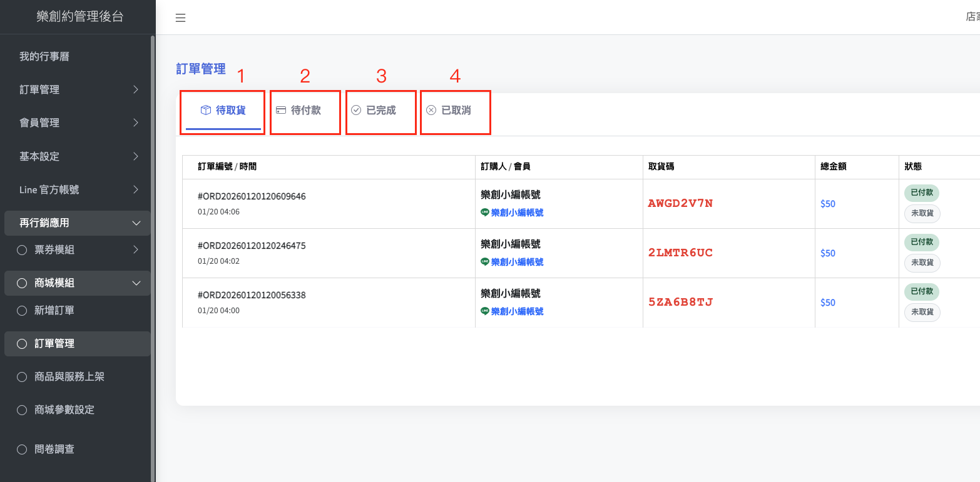Expand the 票券模組 submenu arrow
This screenshot has width=980, height=482.
click(136, 250)
